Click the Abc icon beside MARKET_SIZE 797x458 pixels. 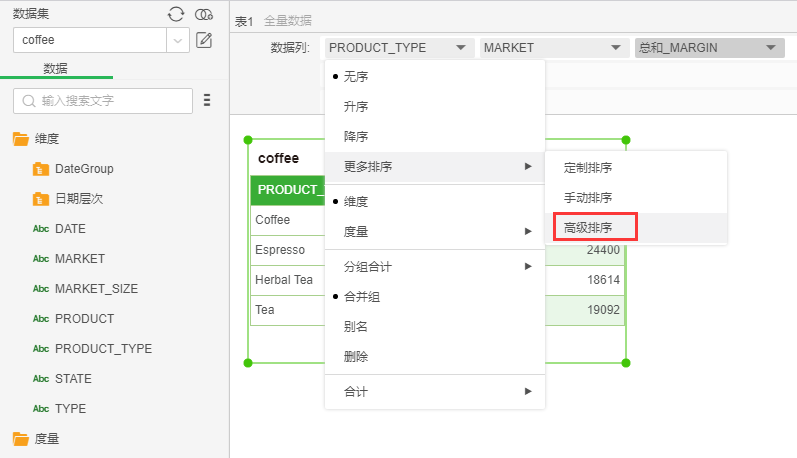coord(41,289)
